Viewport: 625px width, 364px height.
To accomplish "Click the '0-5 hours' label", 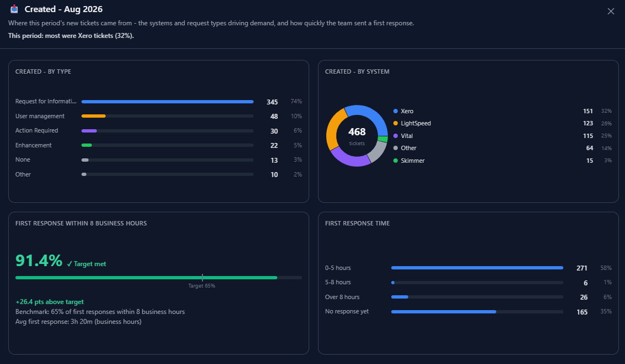I will (338, 268).
